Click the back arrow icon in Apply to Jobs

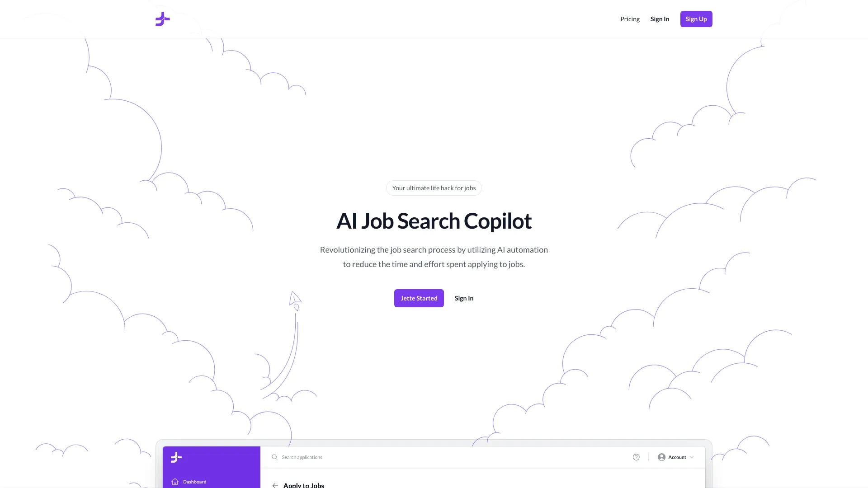(275, 485)
